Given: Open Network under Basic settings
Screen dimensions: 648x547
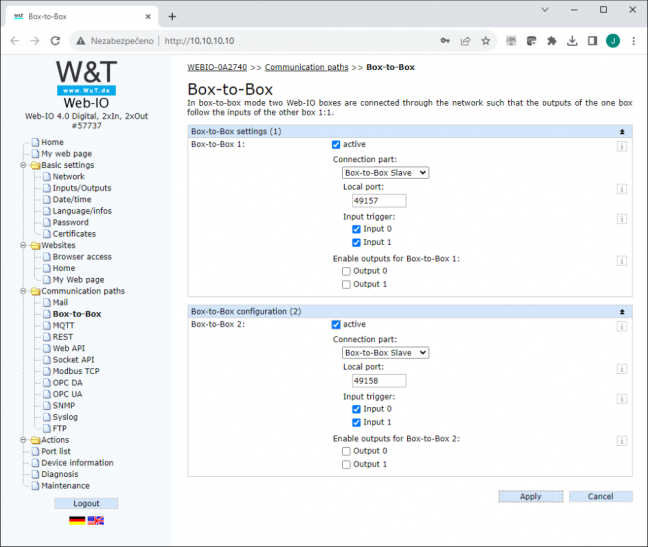Looking at the screenshot, I should coord(69,177).
